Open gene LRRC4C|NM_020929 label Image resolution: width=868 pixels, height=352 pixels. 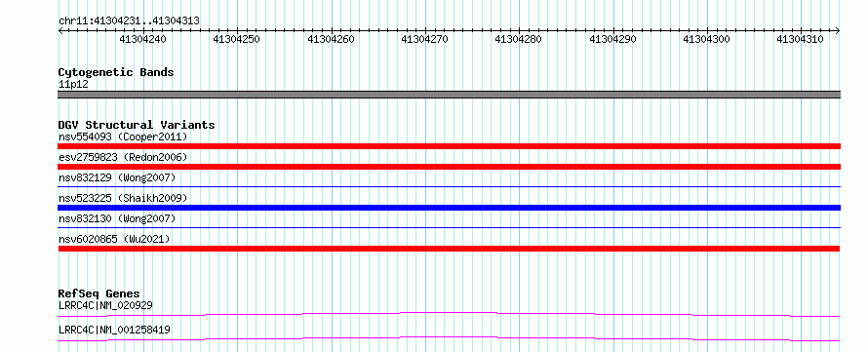pyautogui.click(x=105, y=305)
